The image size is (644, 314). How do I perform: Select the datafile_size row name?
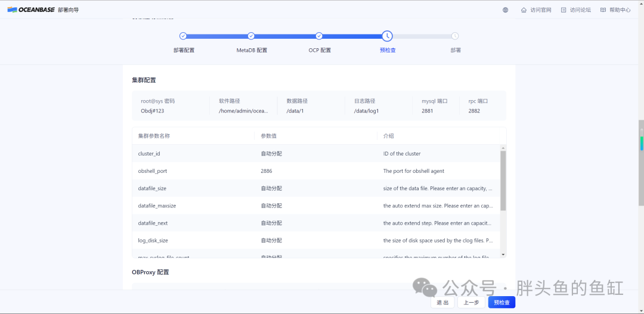pyautogui.click(x=152, y=188)
